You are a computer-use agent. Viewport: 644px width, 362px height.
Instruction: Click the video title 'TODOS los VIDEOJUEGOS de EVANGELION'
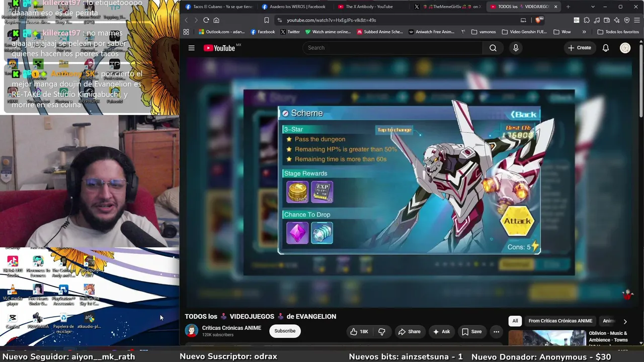pos(260,316)
